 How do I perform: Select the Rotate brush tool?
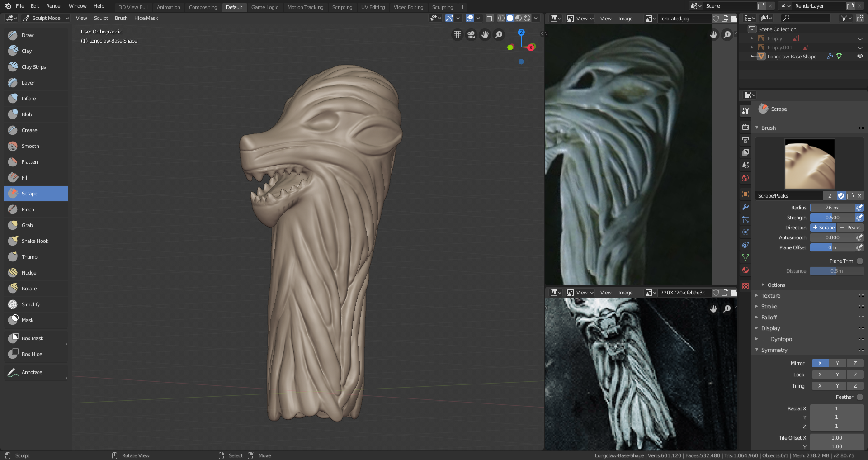point(36,289)
